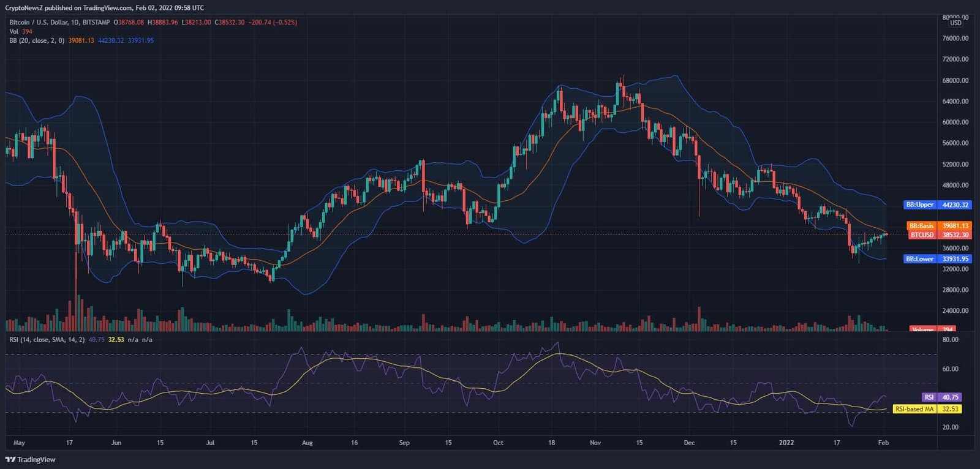The image size is (980, 469).
Task: Click the 20.00 RSI axis tick
Action: point(950,427)
